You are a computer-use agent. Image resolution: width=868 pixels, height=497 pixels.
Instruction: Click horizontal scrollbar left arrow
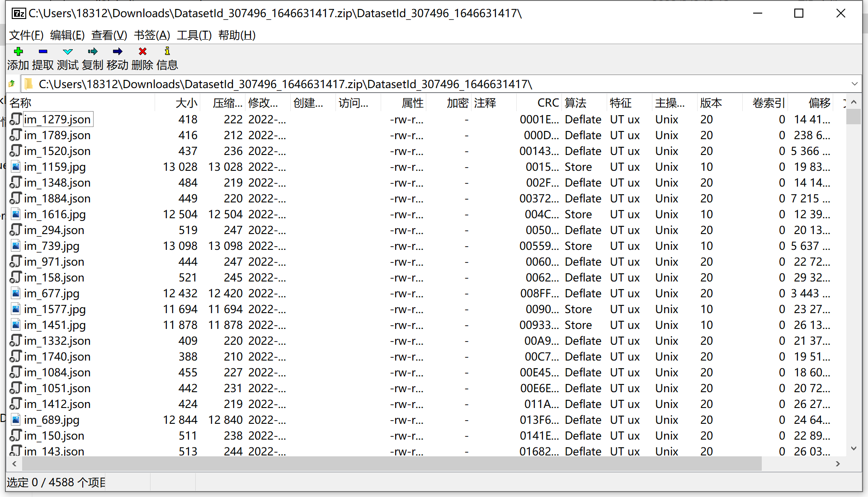[14, 464]
